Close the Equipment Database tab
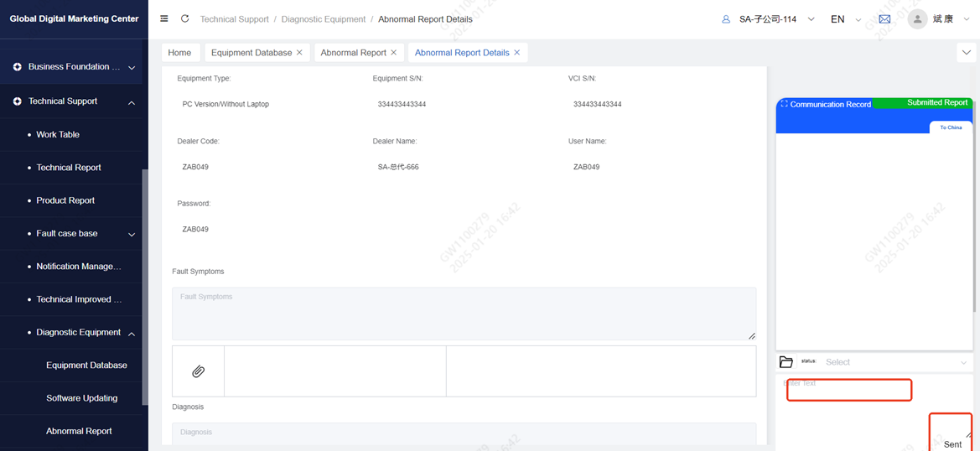 click(x=299, y=53)
